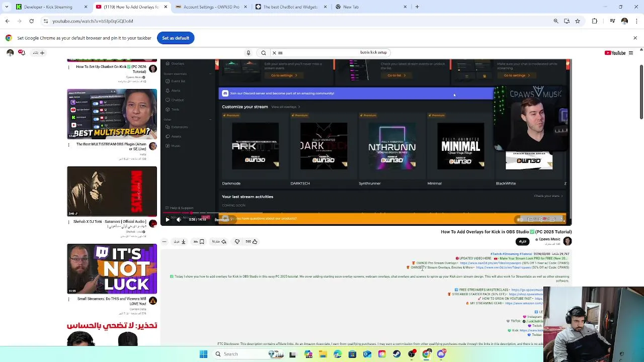644x362 pixels.
Task: Click Set as default button
Action: coord(176,38)
